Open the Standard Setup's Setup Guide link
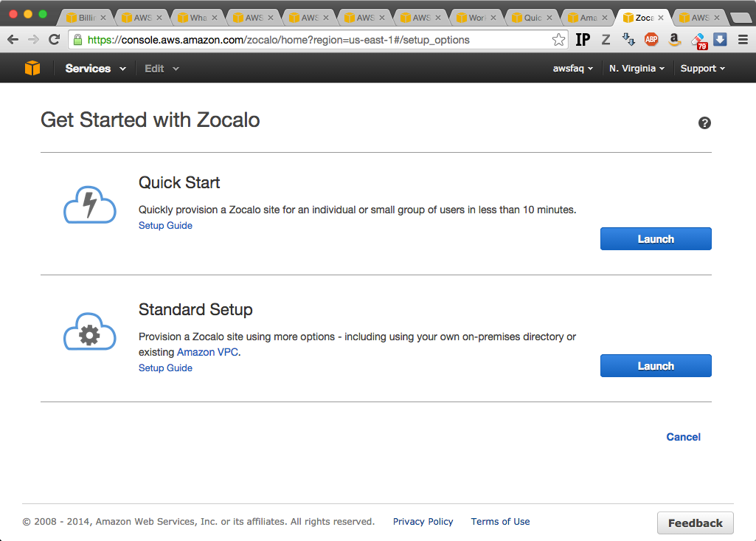The image size is (756, 541). tap(165, 368)
